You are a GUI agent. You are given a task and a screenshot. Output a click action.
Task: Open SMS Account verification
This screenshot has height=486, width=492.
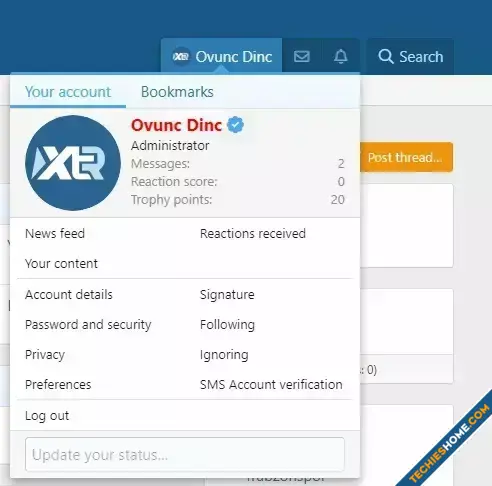click(271, 385)
